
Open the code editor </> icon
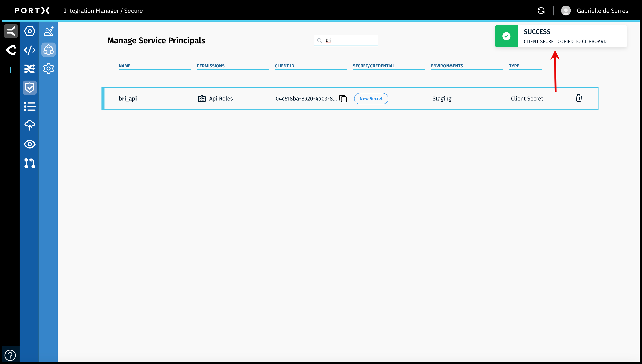[30, 50]
